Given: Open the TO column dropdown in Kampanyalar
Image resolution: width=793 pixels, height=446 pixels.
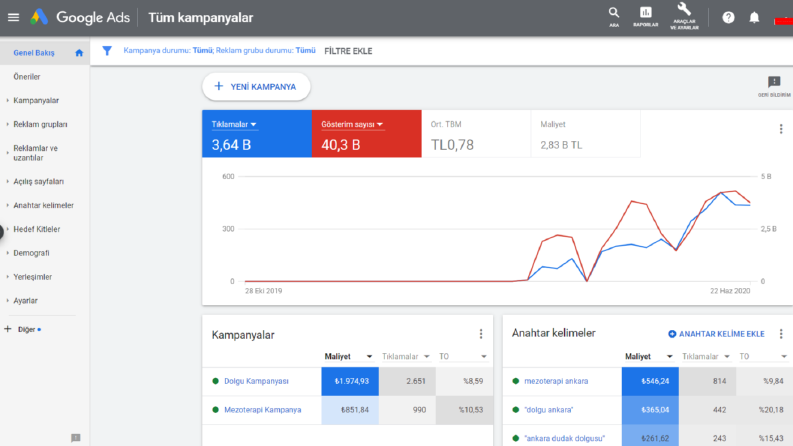Looking at the screenshot, I should (462, 356).
